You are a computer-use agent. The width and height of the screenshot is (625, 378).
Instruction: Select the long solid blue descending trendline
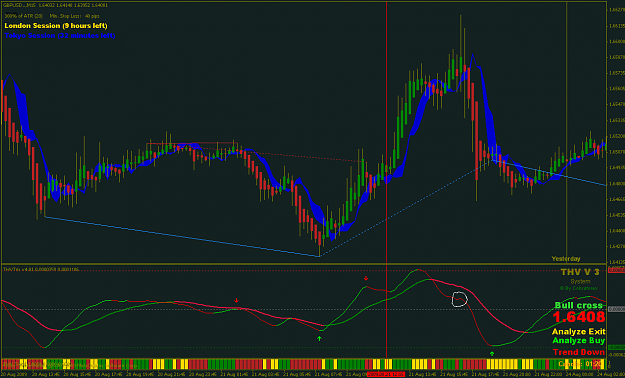tap(182, 236)
